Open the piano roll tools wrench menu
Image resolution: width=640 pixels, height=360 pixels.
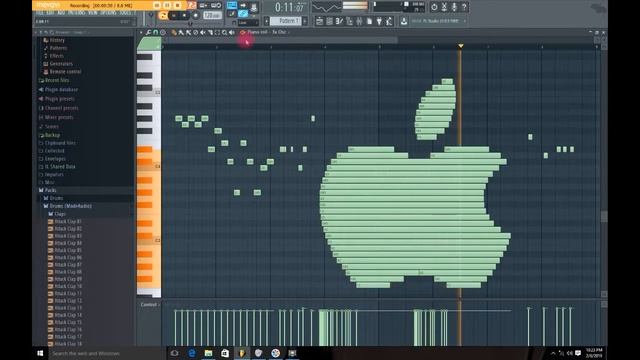point(148,32)
